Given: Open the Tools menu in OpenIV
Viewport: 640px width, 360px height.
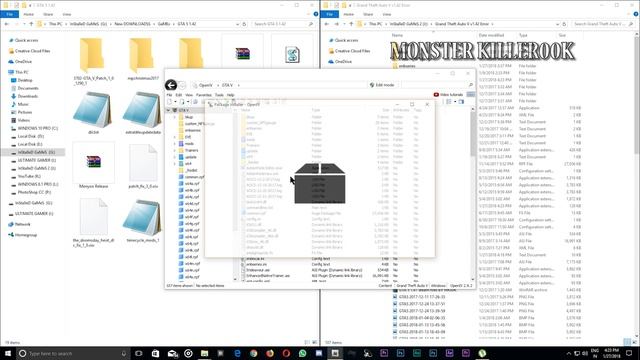Looking at the screenshot, I should 219,95.
